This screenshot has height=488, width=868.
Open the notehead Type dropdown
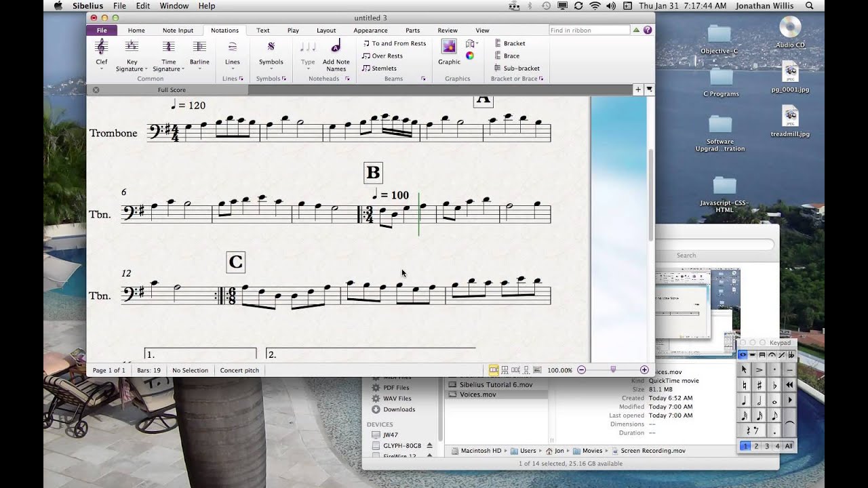point(308,55)
